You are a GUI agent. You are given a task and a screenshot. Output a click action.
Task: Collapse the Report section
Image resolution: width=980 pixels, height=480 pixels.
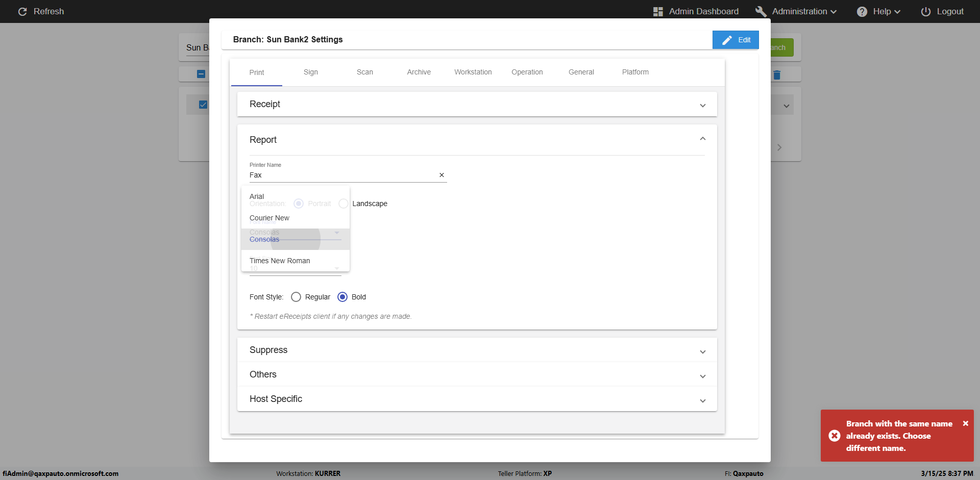pyautogui.click(x=702, y=139)
